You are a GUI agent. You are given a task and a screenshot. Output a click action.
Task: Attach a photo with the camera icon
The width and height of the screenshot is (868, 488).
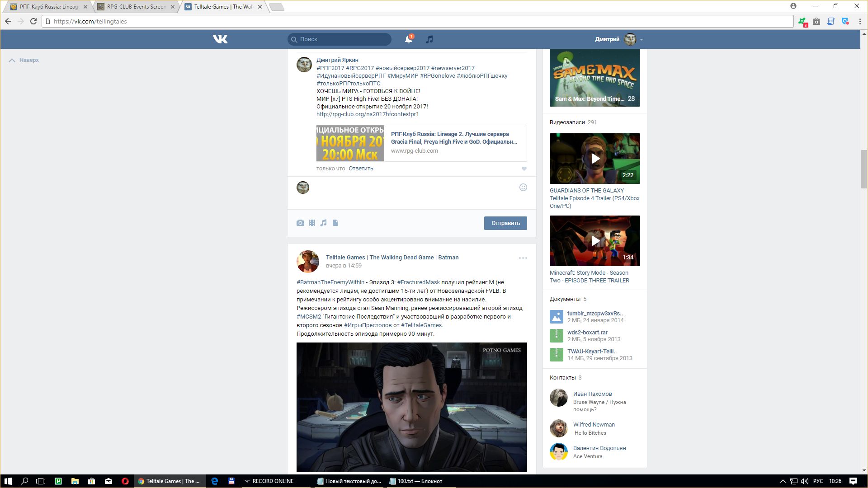tap(300, 223)
